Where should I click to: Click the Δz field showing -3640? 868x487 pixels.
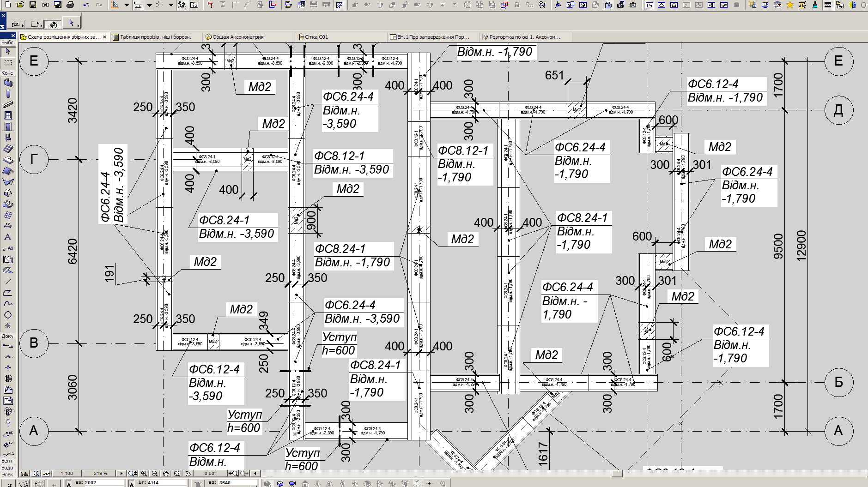(237, 483)
